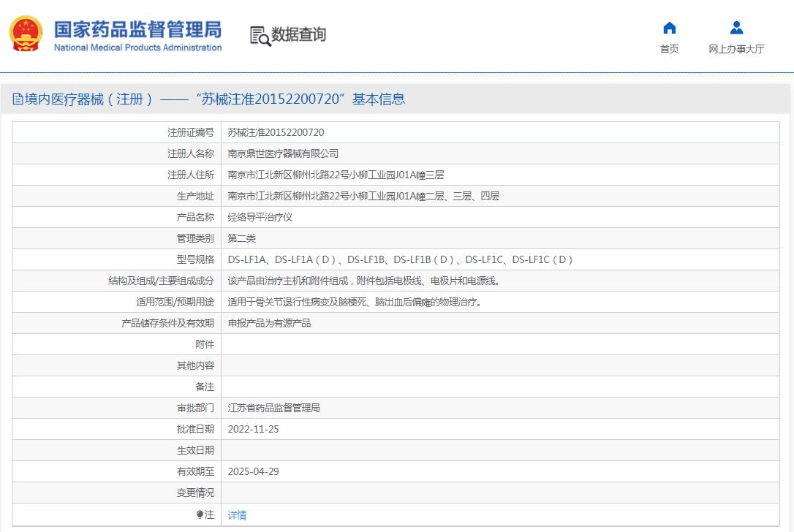This screenshot has height=532, width=794.
Task: Select 第二类 management category value
Action: (x=241, y=238)
